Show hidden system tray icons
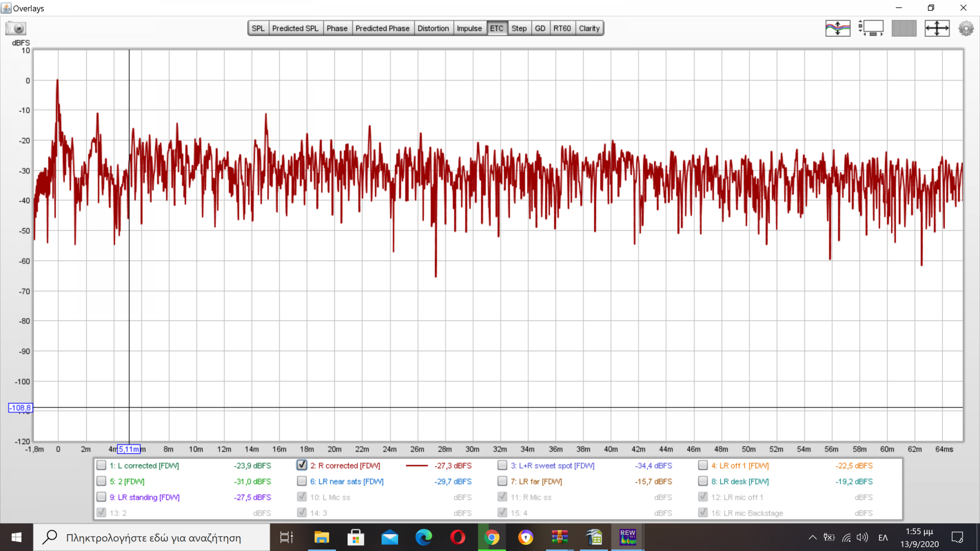980x551 pixels. click(x=812, y=537)
